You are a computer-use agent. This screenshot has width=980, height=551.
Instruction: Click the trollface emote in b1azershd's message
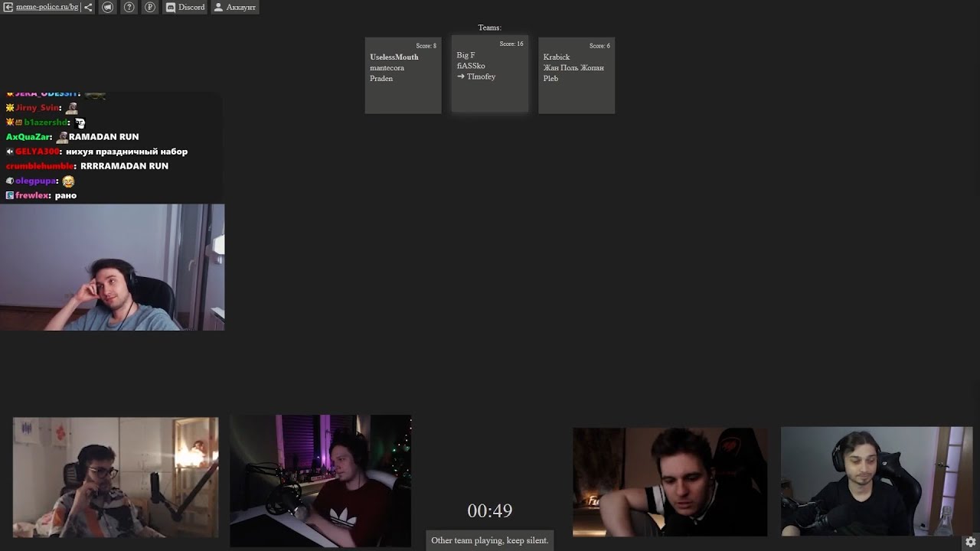tap(80, 122)
